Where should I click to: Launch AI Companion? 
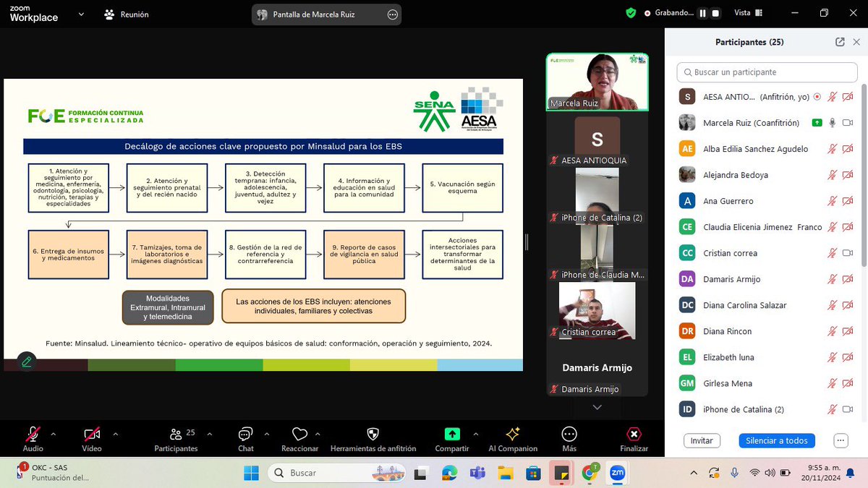(513, 439)
